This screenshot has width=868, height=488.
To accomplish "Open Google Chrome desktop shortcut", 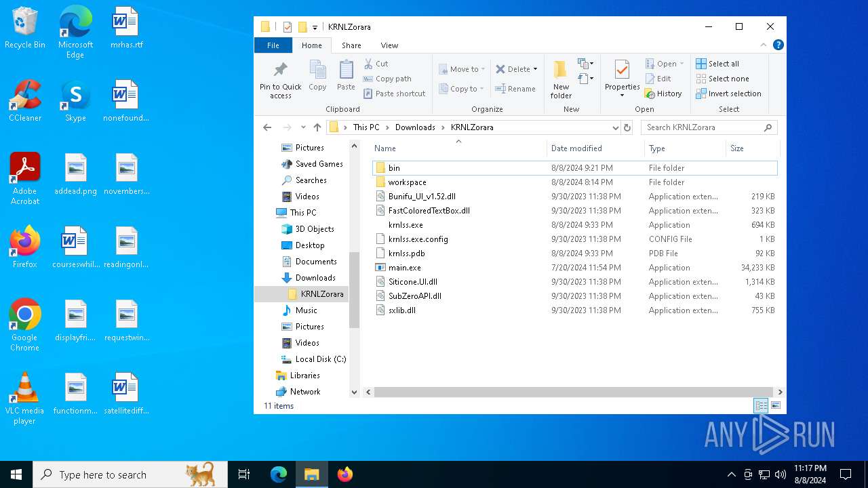I will [x=25, y=325].
